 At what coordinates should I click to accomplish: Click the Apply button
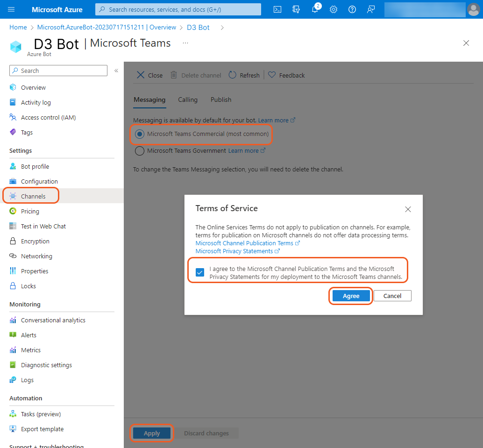[151, 433]
